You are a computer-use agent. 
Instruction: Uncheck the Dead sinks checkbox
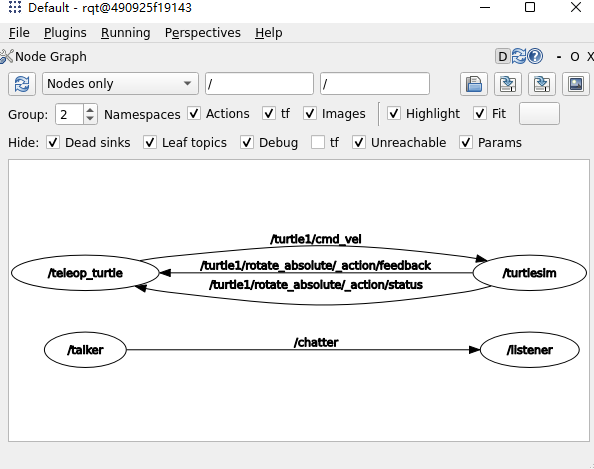click(53, 142)
